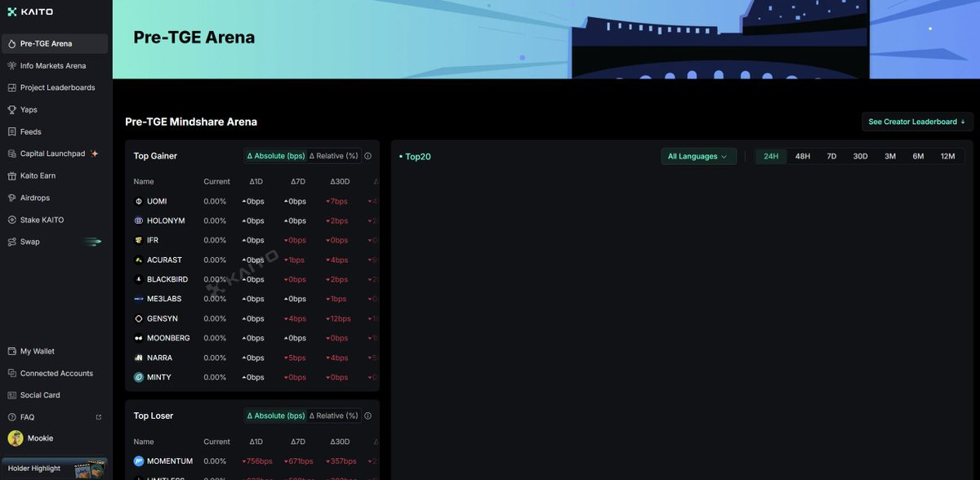The image size is (980, 480).
Task: Click Top Gainer info icon
Action: click(x=368, y=156)
